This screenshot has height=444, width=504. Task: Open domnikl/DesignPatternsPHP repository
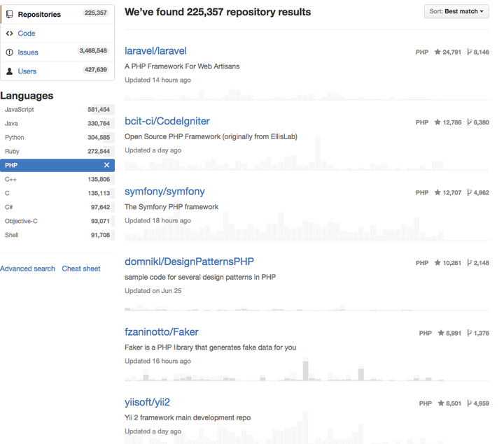[189, 262]
